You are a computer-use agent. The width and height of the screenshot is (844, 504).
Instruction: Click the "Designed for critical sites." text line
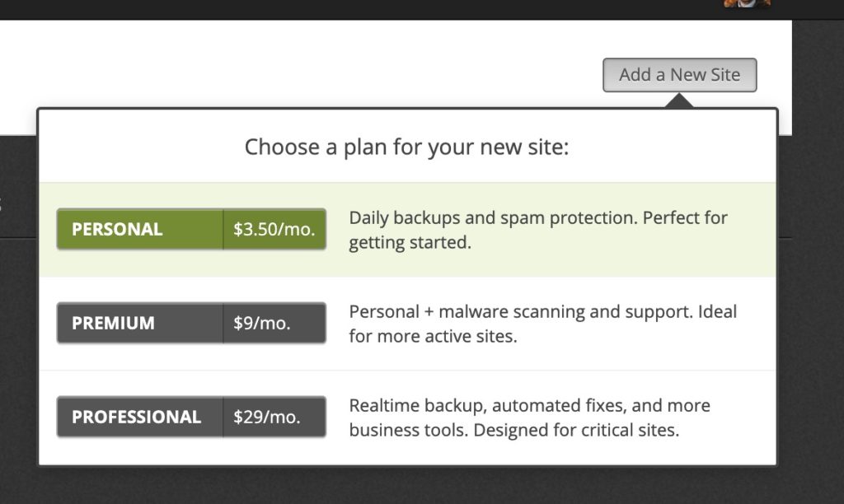576,431
